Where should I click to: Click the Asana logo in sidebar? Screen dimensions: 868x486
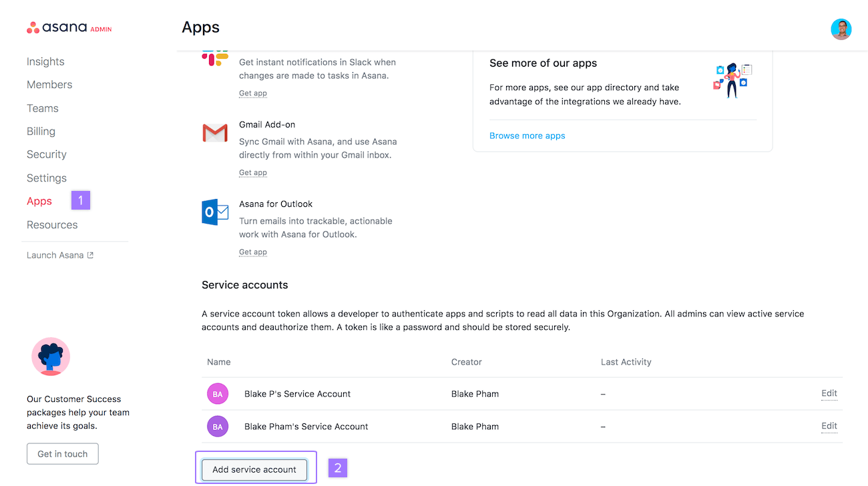(x=69, y=28)
